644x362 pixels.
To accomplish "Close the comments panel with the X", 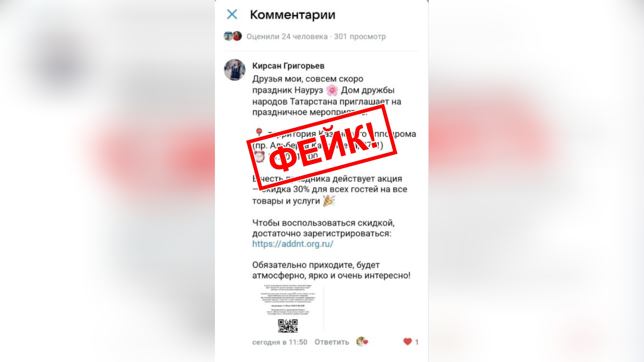I will (x=232, y=14).
